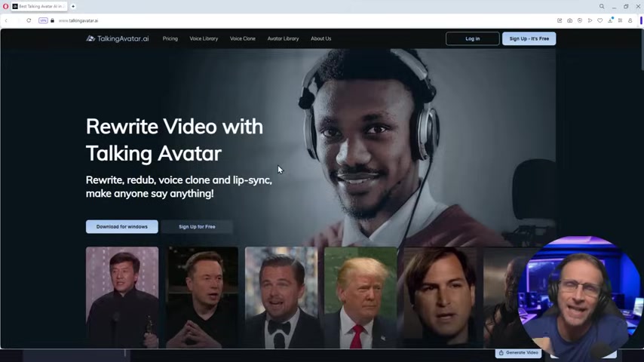Image resolution: width=644 pixels, height=362 pixels.
Task: Click Download for windows button
Action: (x=122, y=227)
